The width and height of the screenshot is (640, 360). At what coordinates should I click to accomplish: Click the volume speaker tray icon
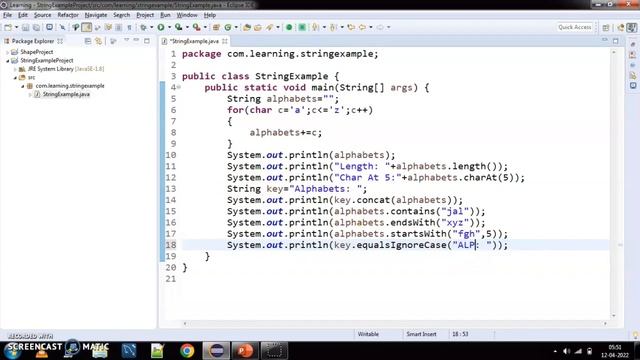coord(566,351)
